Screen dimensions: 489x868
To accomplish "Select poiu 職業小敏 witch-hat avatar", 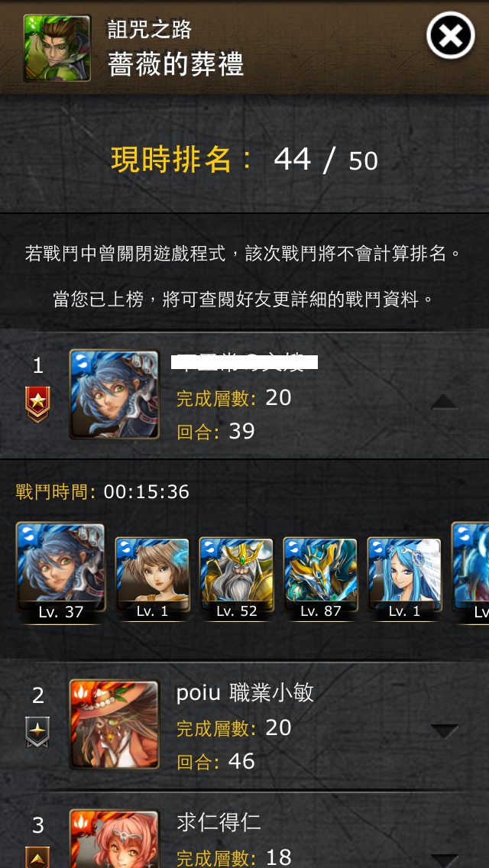I will click(x=114, y=724).
